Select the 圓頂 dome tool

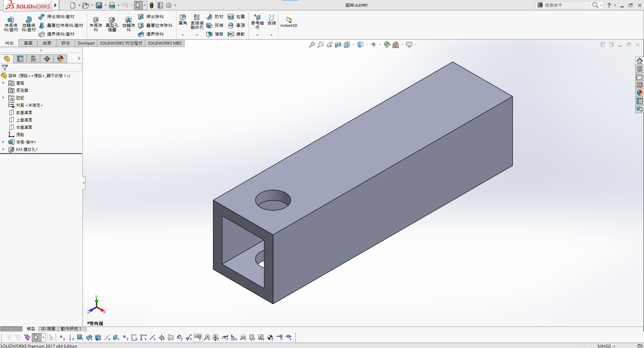coord(236,26)
